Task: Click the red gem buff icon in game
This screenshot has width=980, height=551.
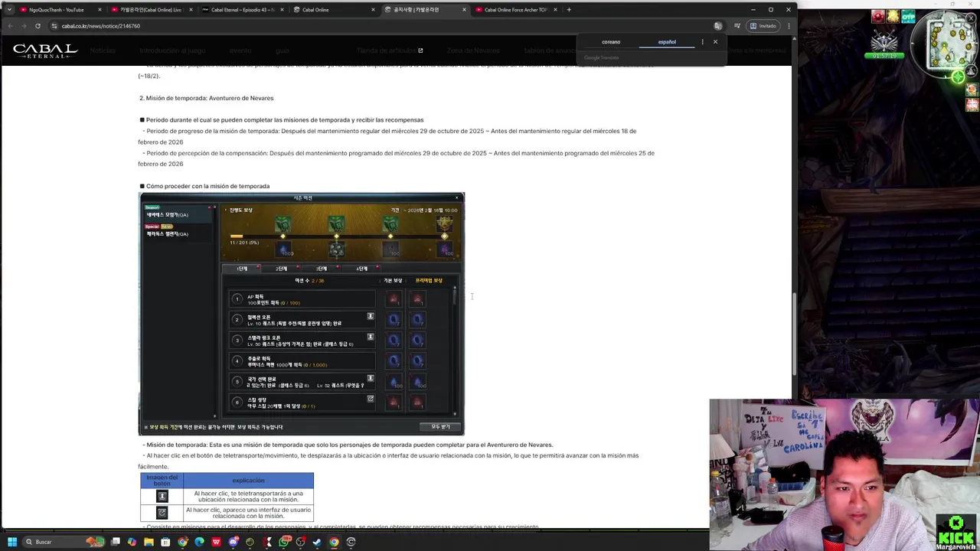Action: click(878, 16)
